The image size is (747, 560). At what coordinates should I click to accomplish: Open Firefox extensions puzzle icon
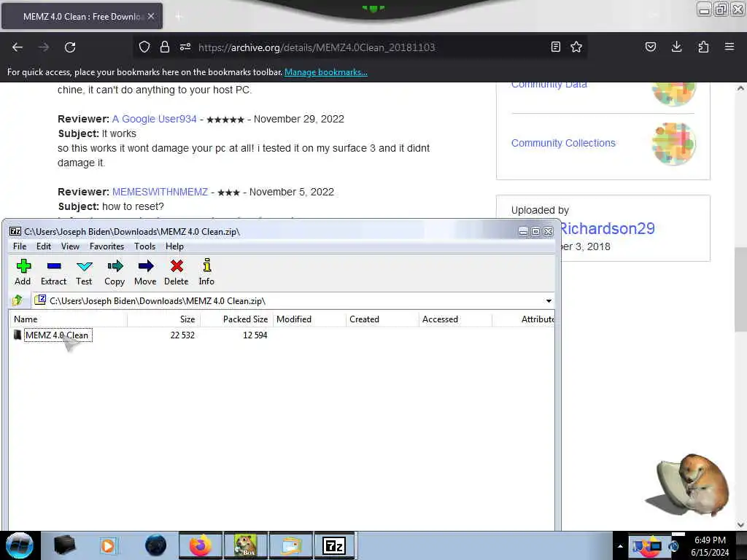pyautogui.click(x=703, y=47)
